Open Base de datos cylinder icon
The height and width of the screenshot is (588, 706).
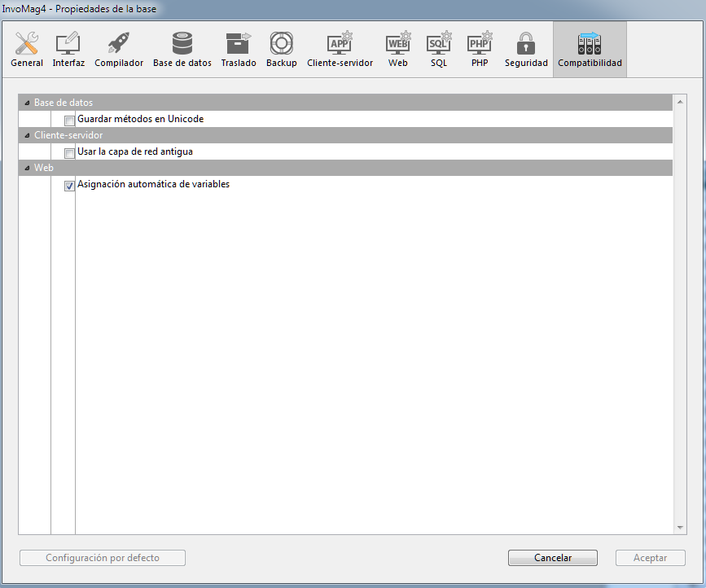point(182,43)
